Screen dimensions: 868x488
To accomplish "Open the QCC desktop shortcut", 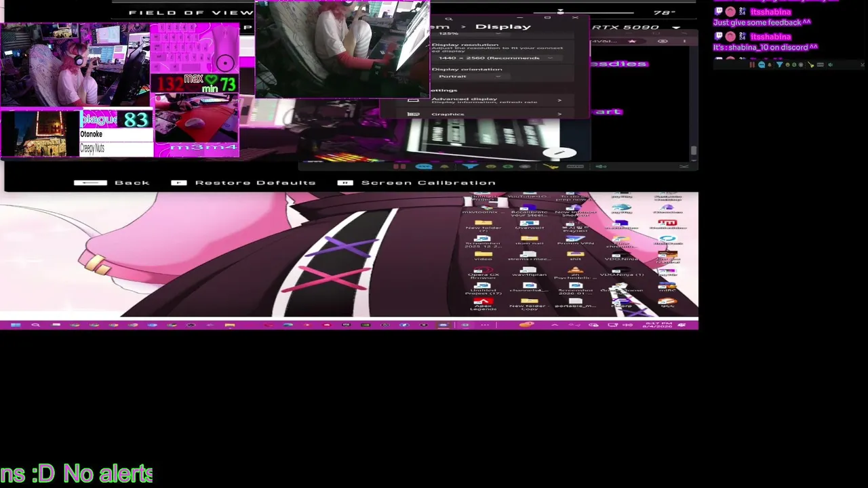I will pyautogui.click(x=667, y=304).
